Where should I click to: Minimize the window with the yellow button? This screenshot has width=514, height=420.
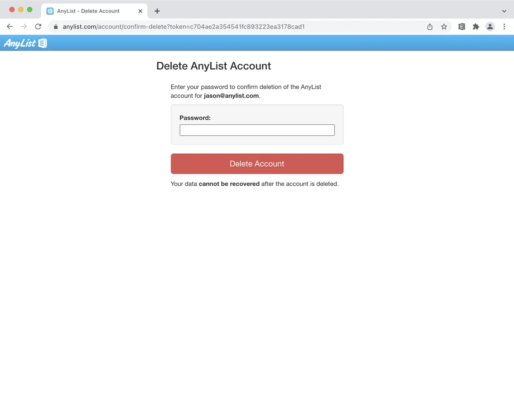point(21,9)
